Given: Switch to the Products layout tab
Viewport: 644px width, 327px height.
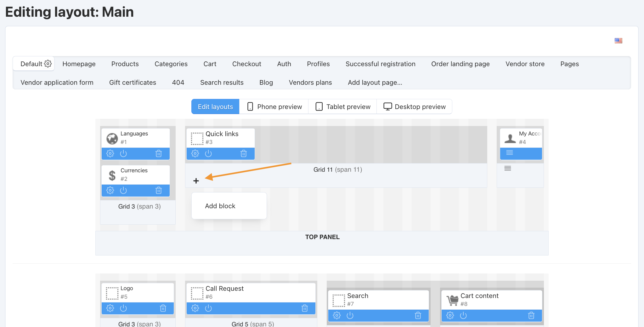Looking at the screenshot, I should pos(125,64).
